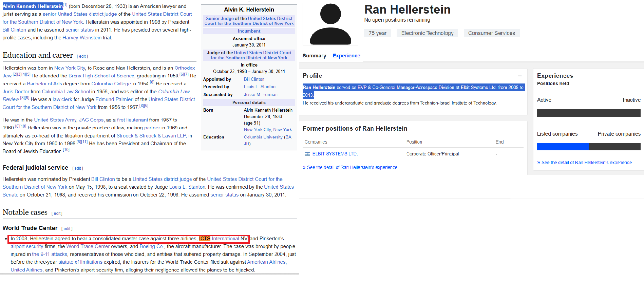Click the horizontal scrollbar below Wikipedia article
Viewport: 644px width, 281px height.
pyautogui.click(x=149, y=274)
